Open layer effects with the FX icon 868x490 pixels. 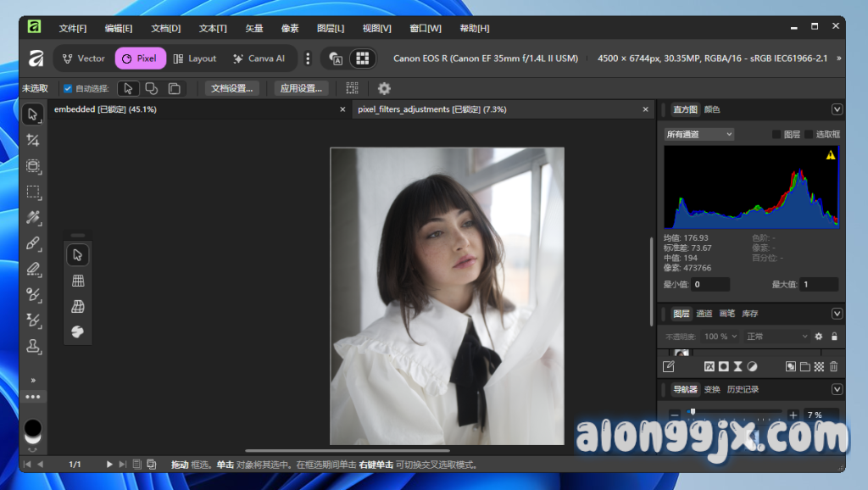click(709, 366)
